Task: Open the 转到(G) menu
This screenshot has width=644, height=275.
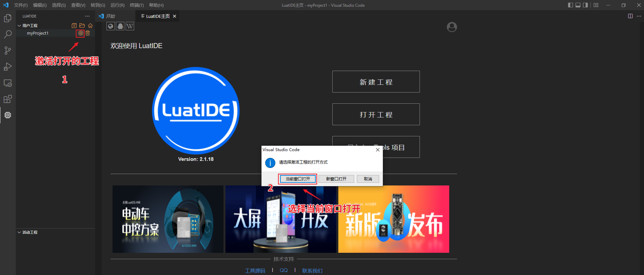Action: pyautogui.click(x=98, y=5)
